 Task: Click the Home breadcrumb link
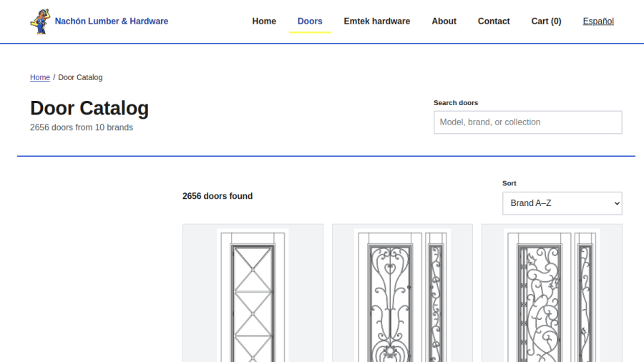click(40, 77)
